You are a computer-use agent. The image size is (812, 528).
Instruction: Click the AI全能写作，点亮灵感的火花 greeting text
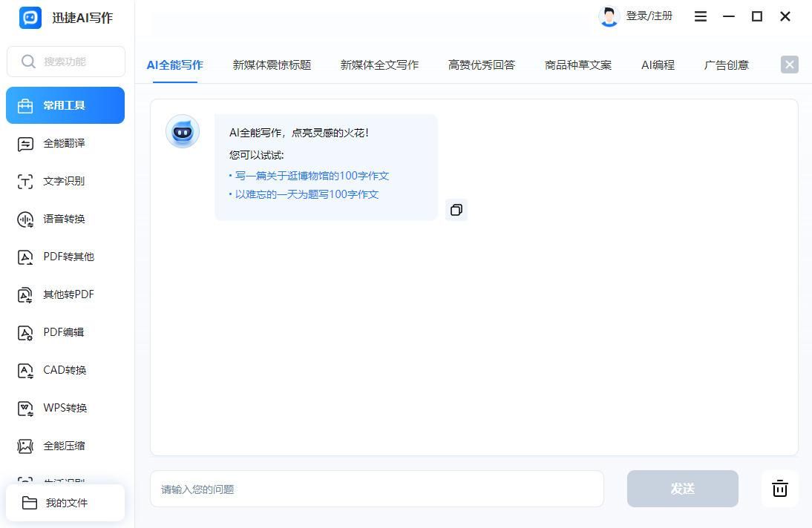click(x=299, y=133)
